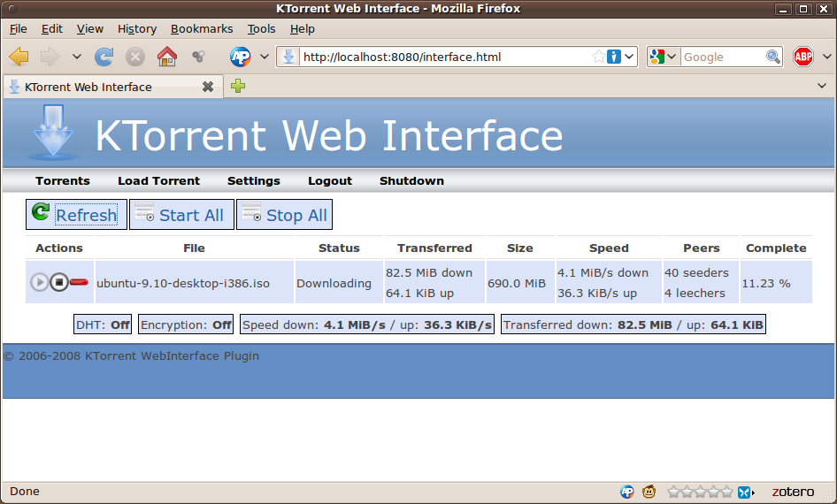Open the Torrents page link
The height and width of the screenshot is (504, 837).
pos(63,180)
